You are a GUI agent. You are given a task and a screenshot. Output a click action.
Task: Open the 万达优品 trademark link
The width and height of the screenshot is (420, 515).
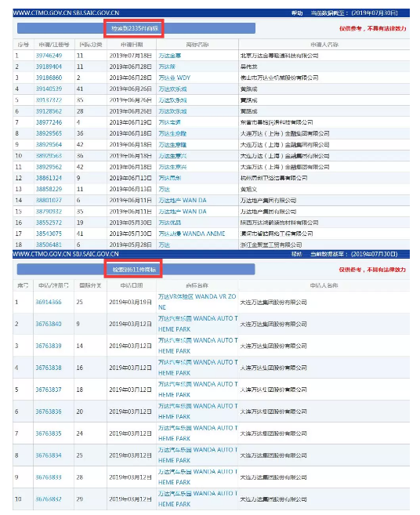[170, 223]
